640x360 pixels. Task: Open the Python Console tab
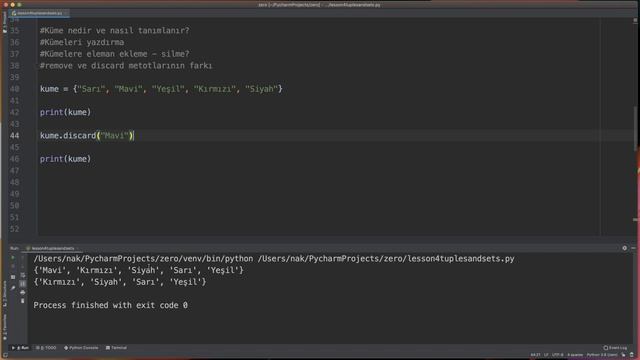(x=81, y=348)
